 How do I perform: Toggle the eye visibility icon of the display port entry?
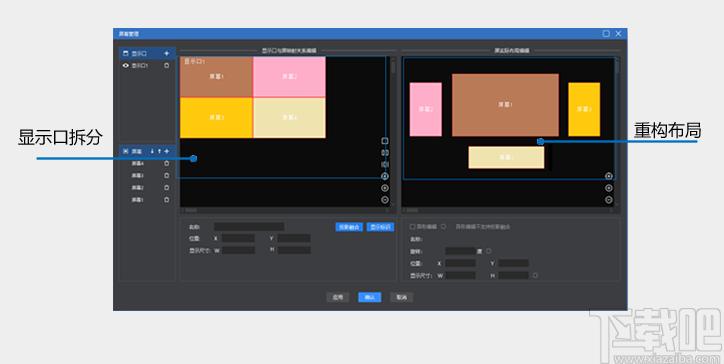(126, 66)
